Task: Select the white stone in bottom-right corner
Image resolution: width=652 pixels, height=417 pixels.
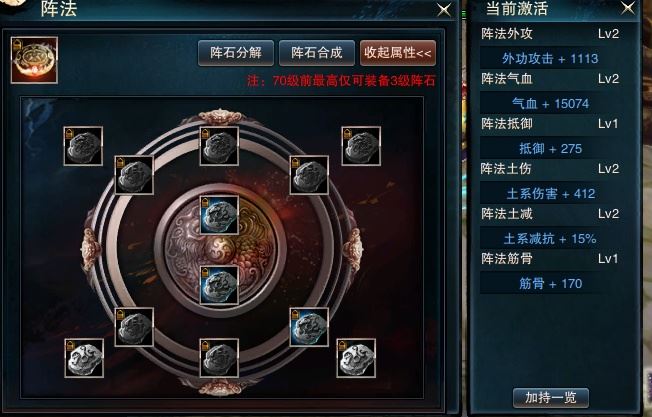Action: [356, 358]
